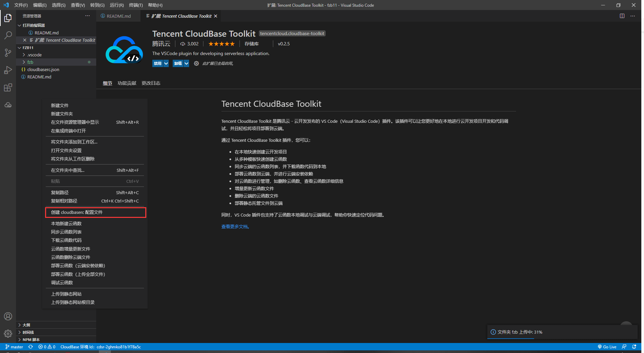Open the Extensions view icon
Image resolution: width=644 pixels, height=353 pixels.
[x=8, y=87]
